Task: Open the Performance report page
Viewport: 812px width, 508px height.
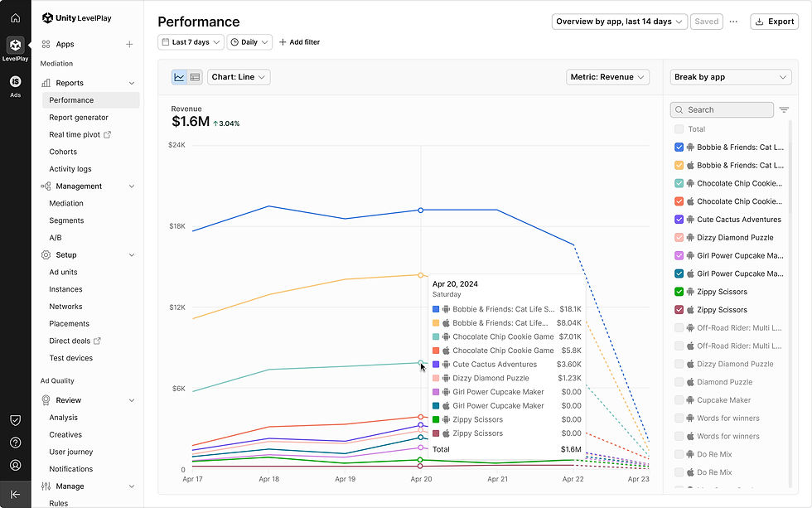Action: click(x=91, y=100)
